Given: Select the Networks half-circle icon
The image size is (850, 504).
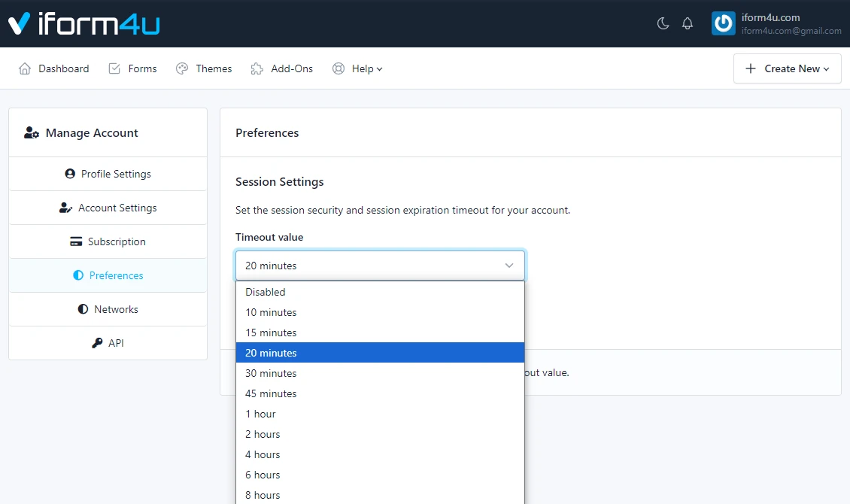Looking at the screenshot, I should click(82, 309).
